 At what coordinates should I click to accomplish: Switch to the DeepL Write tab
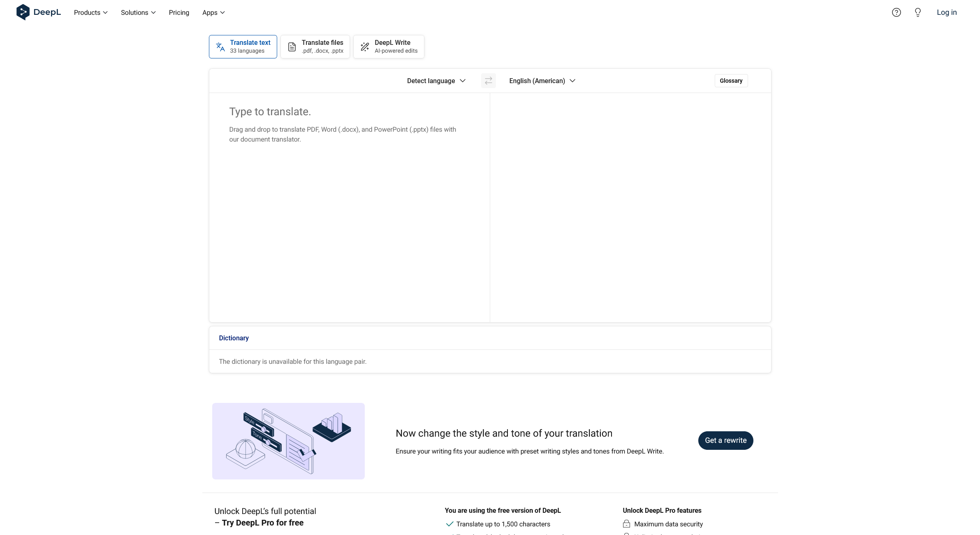[389, 47]
